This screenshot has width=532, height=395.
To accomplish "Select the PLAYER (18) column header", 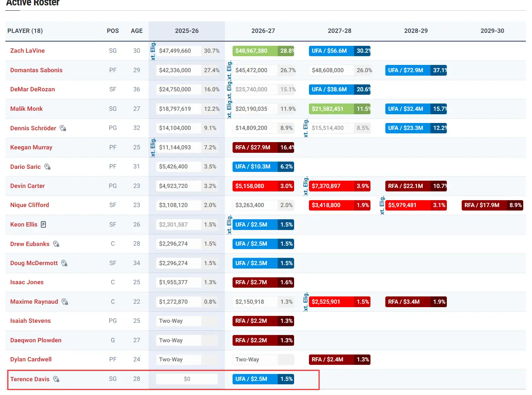I will tap(25, 31).
